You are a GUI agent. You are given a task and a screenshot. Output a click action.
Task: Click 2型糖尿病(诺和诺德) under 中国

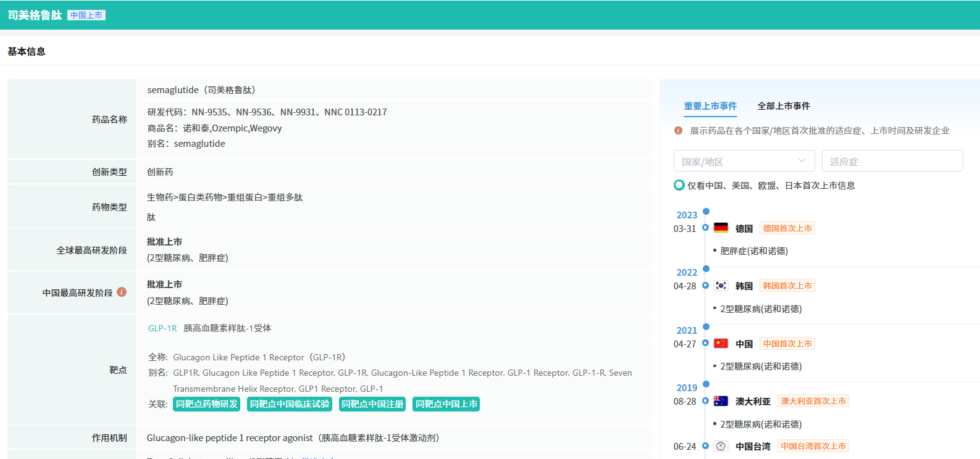coord(761,366)
